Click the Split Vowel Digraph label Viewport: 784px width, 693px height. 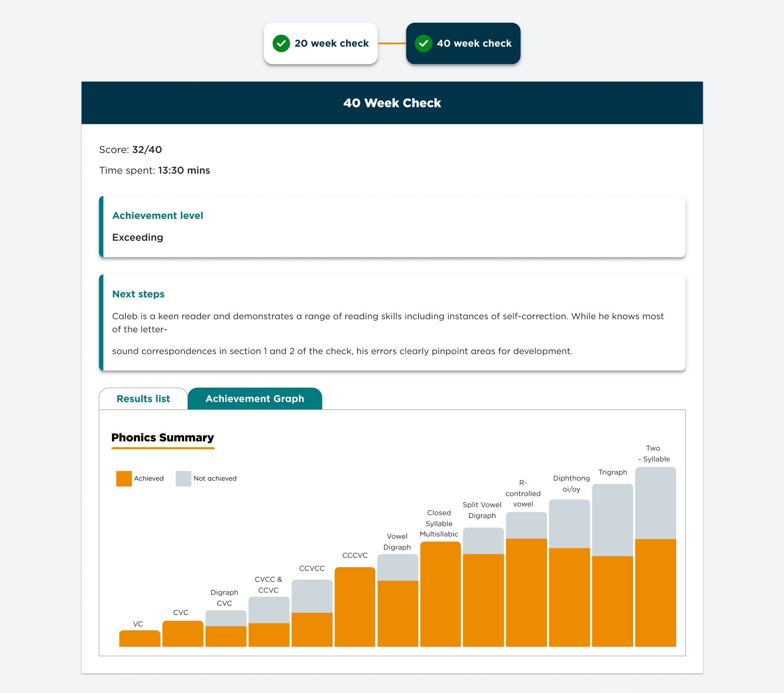482,510
